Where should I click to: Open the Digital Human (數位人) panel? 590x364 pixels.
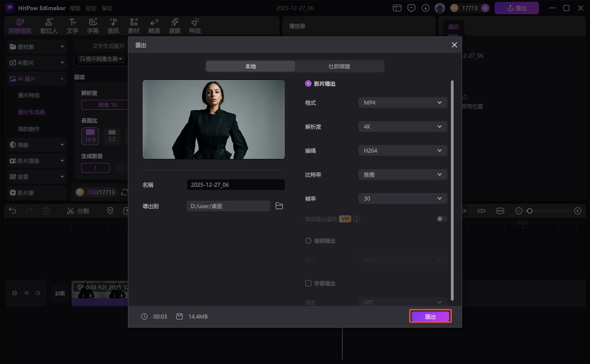point(49,26)
